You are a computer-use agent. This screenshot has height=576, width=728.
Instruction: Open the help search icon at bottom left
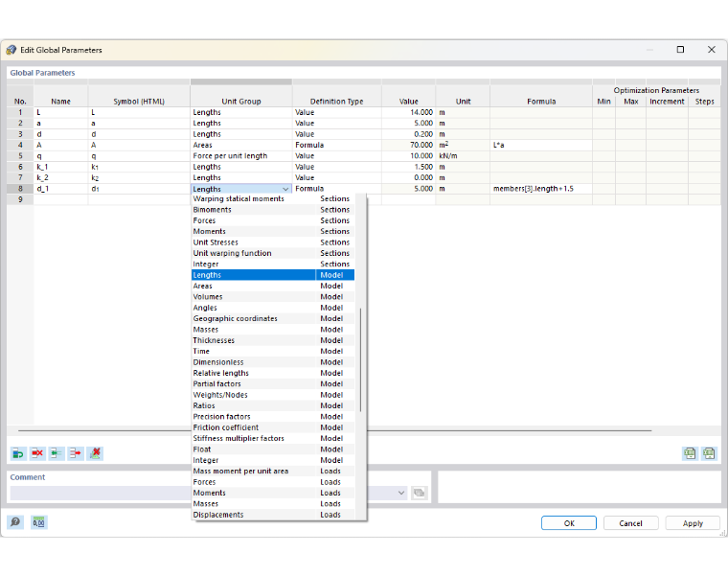15,522
